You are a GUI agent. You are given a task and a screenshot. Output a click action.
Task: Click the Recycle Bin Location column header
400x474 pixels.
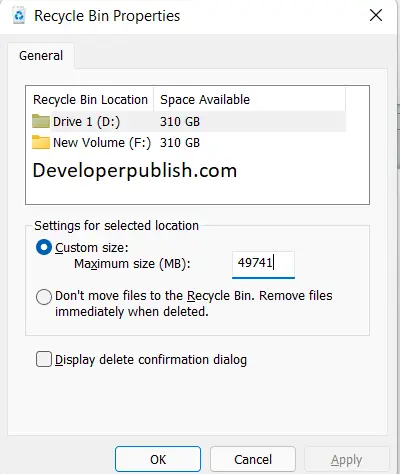tap(90, 100)
